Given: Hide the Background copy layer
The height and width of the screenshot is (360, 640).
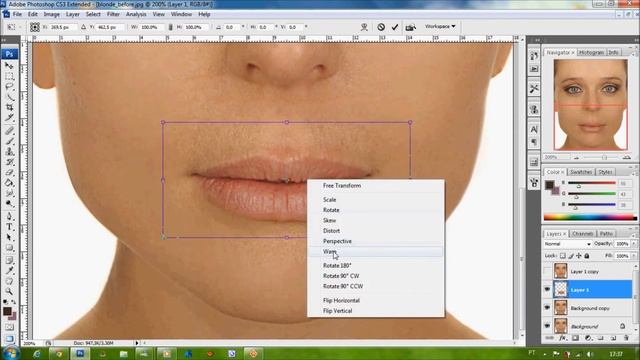Looking at the screenshot, I should tap(547, 308).
